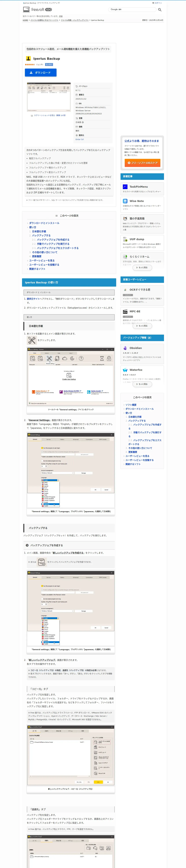Open the TaskPinMenu article title
This screenshot has height=868, width=186.
click(139, 187)
